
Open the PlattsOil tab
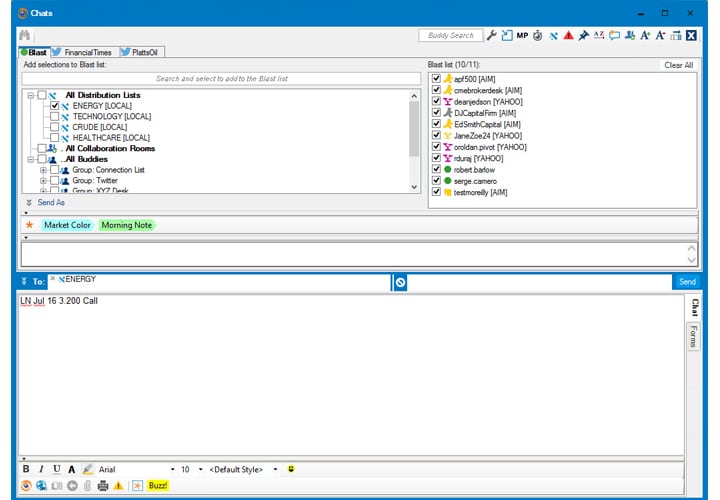point(145,52)
